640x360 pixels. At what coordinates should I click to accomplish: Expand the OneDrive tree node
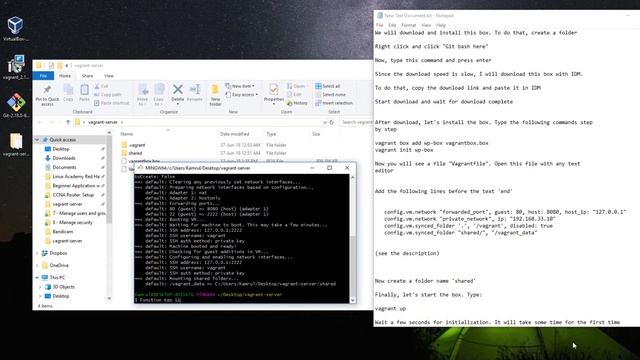click(x=37, y=265)
